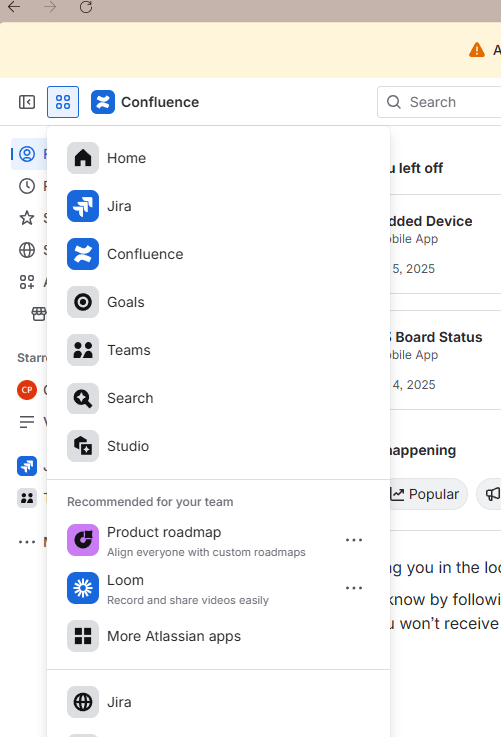Click the More Atlassian apps grid icon
501x737 pixels.
click(83, 636)
